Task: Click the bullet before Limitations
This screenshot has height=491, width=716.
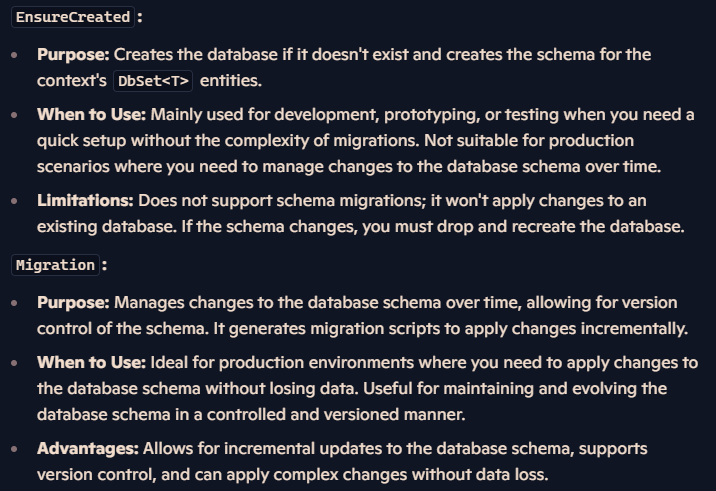Action: pos(15,201)
